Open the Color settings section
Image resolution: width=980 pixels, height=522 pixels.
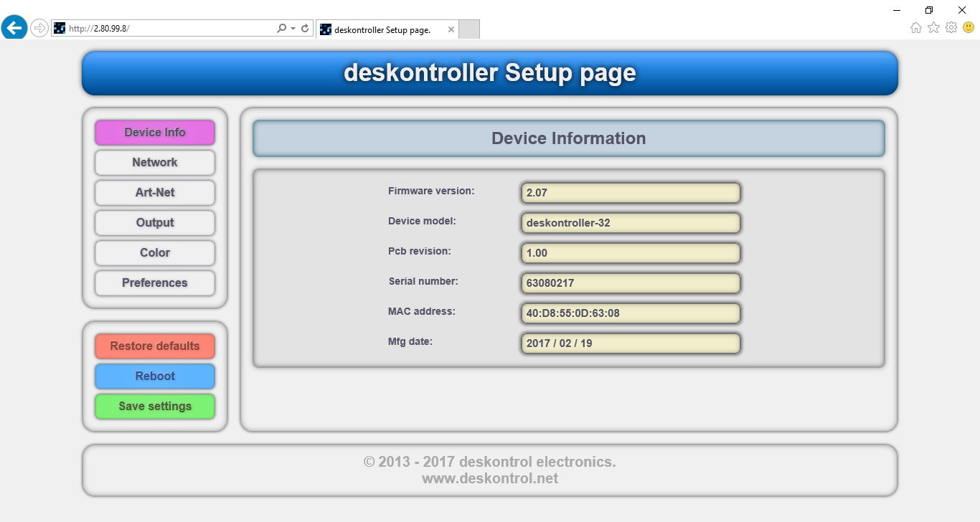pos(155,253)
